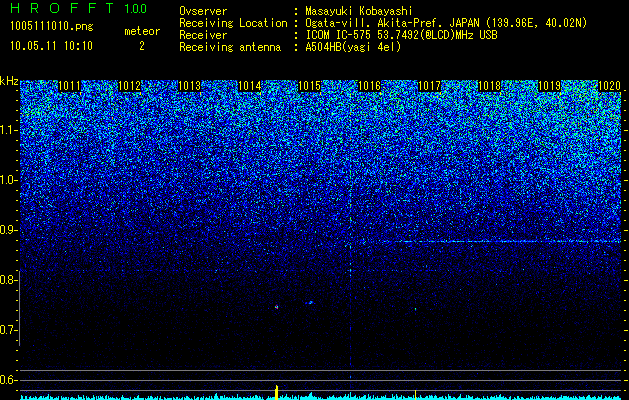Select the file name 1005111010.png

[51, 26]
